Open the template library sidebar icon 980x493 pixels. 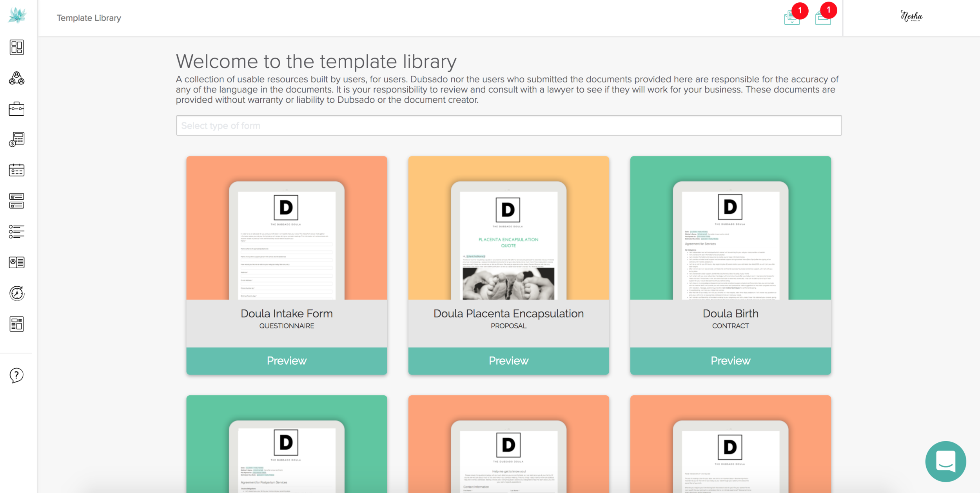point(16,324)
